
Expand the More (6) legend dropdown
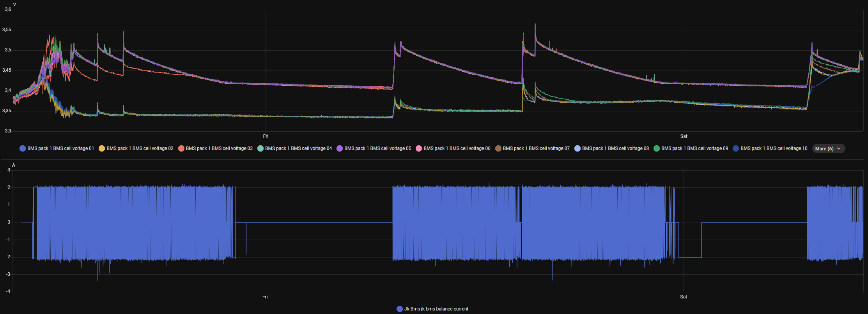(x=828, y=148)
